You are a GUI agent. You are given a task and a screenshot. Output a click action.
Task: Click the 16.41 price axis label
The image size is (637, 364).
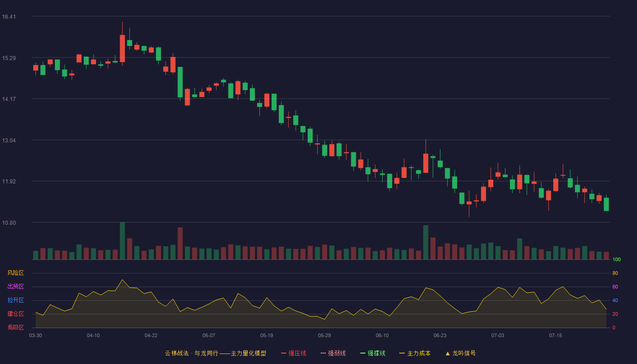tap(9, 17)
